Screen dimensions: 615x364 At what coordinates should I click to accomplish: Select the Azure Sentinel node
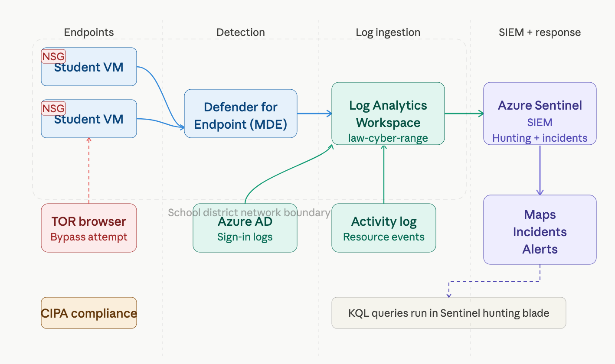(x=540, y=114)
